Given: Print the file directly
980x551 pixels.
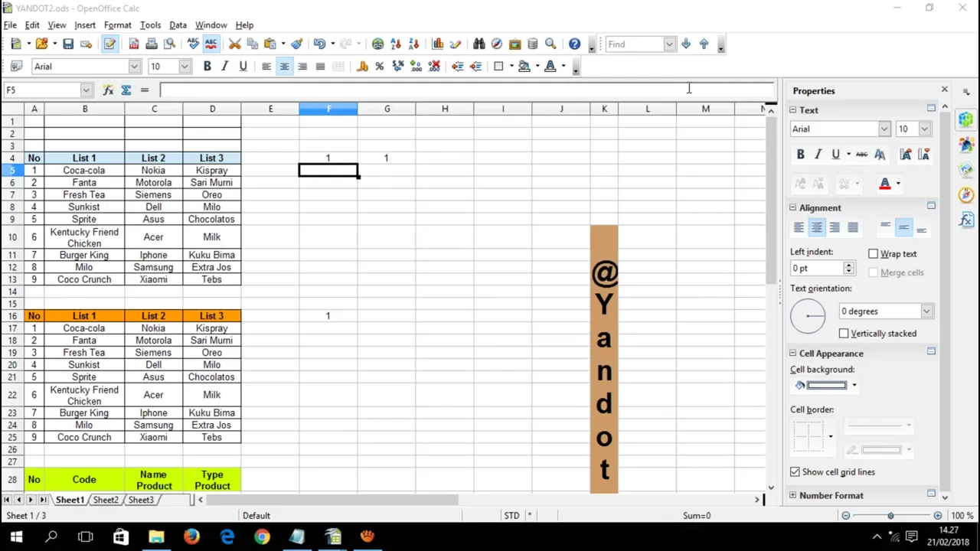Looking at the screenshot, I should (x=152, y=44).
